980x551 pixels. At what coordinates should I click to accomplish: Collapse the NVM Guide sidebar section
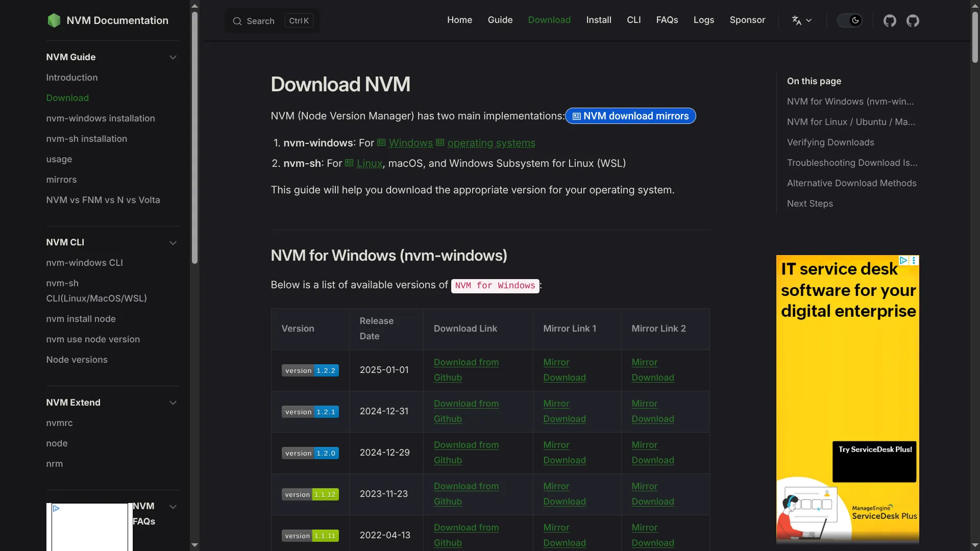coord(173,57)
